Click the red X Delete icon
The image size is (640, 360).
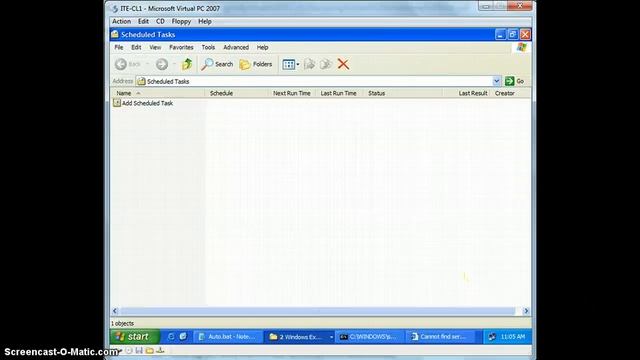pyautogui.click(x=343, y=64)
